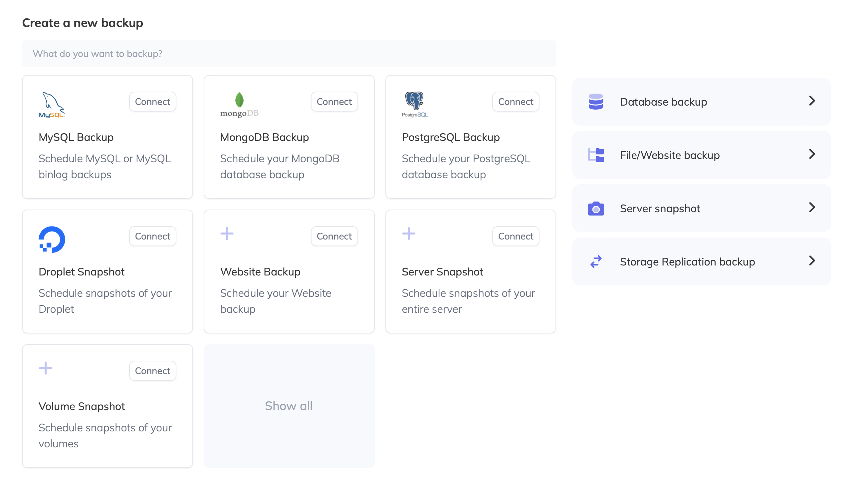Click Show all to reveal more backups
The height and width of the screenshot is (491, 868).
[x=289, y=406]
